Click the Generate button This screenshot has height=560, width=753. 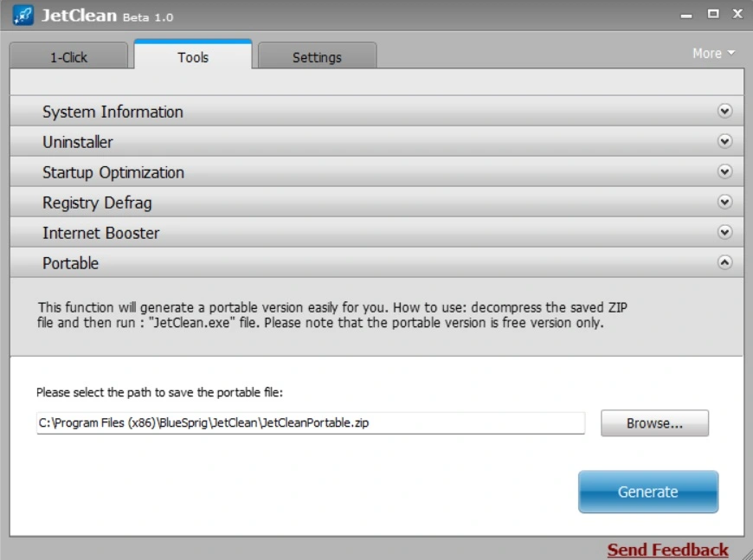point(648,492)
